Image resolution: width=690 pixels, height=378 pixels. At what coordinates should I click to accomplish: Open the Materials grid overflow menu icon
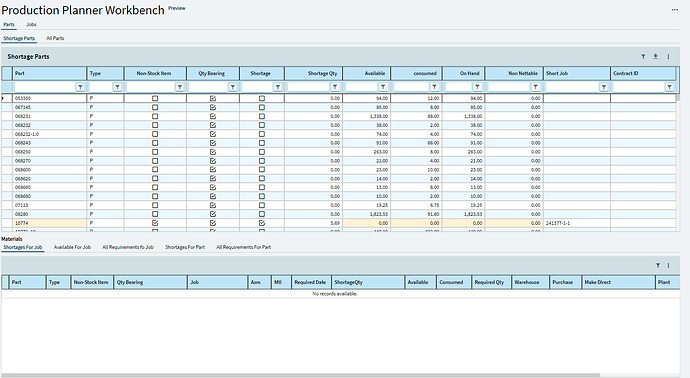(x=668, y=265)
